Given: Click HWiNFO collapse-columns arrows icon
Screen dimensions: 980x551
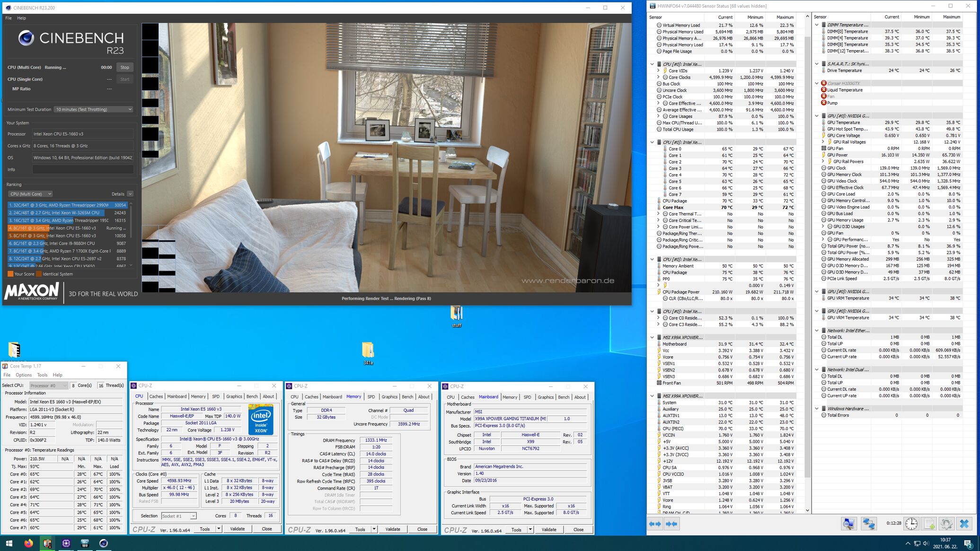Looking at the screenshot, I should (671, 524).
